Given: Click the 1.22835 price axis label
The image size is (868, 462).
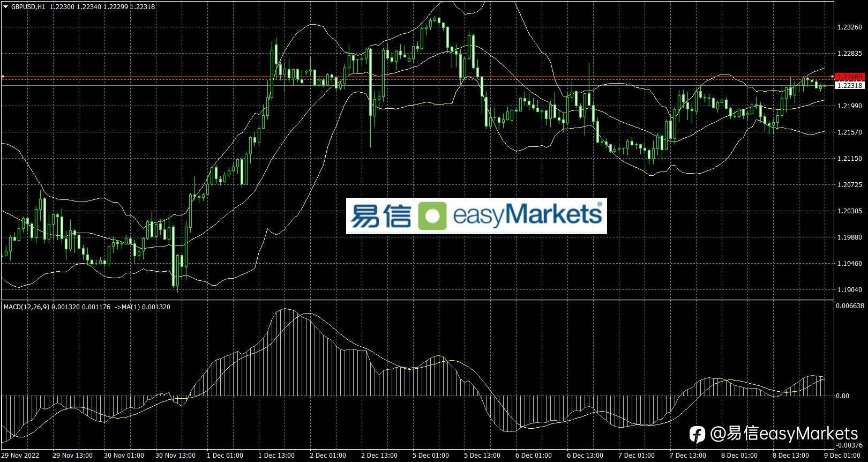Looking at the screenshot, I should pyautogui.click(x=849, y=54).
